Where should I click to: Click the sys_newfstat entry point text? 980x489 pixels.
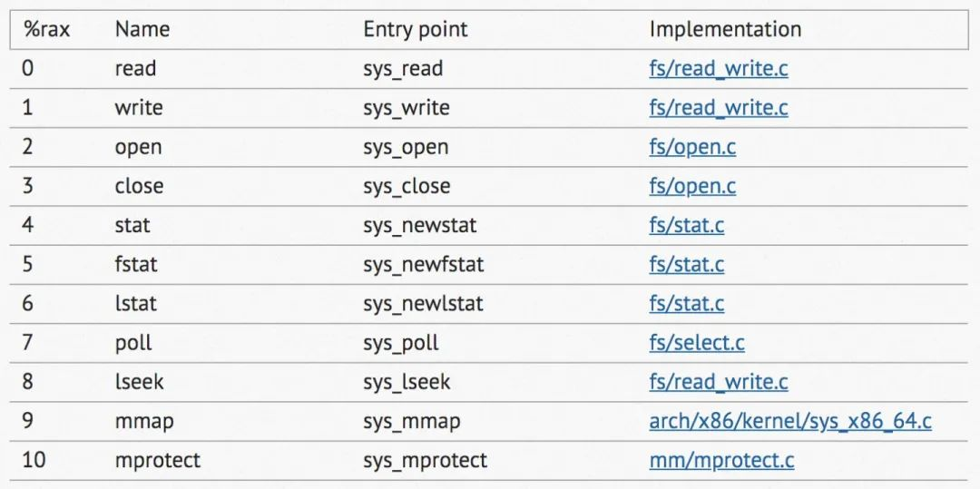coord(423,264)
